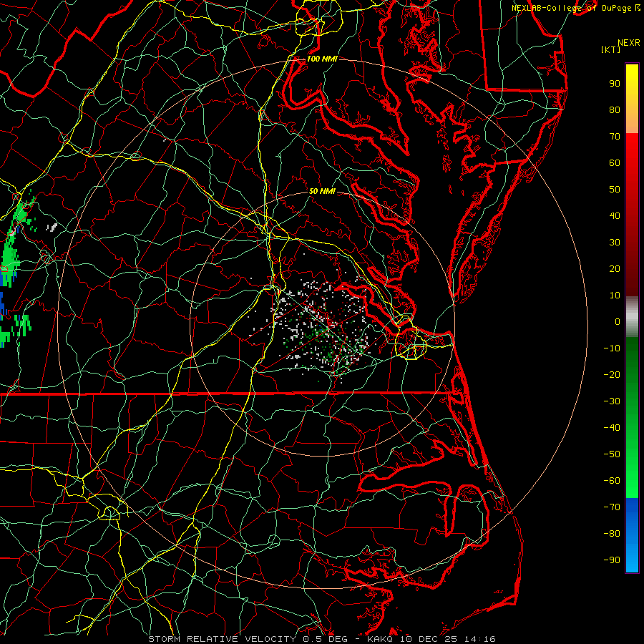Click the [KT] units label
The height and width of the screenshot is (644, 644).
pyautogui.click(x=610, y=49)
